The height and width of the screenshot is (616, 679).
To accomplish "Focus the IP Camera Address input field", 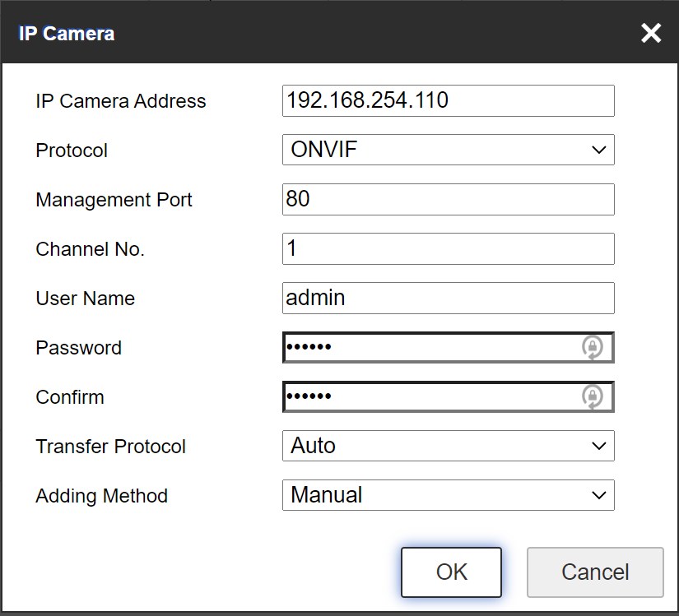I will click(x=448, y=101).
